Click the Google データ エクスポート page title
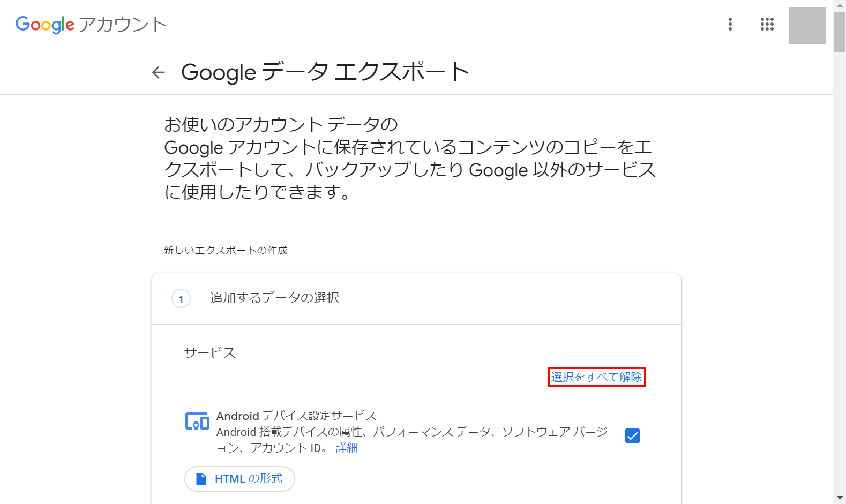 coord(325,72)
